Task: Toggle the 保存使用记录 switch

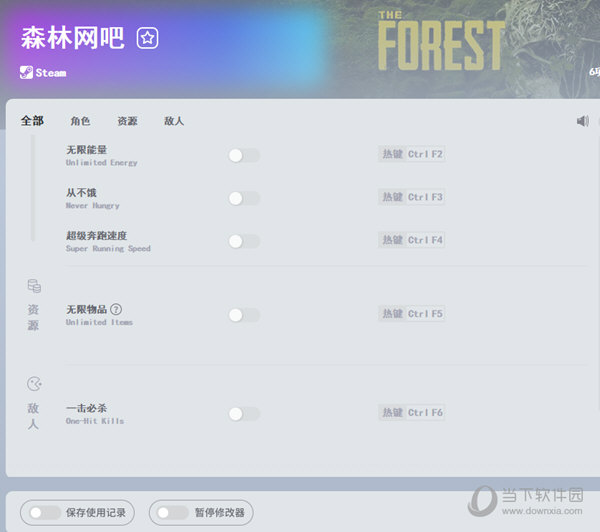Action: pos(45,513)
